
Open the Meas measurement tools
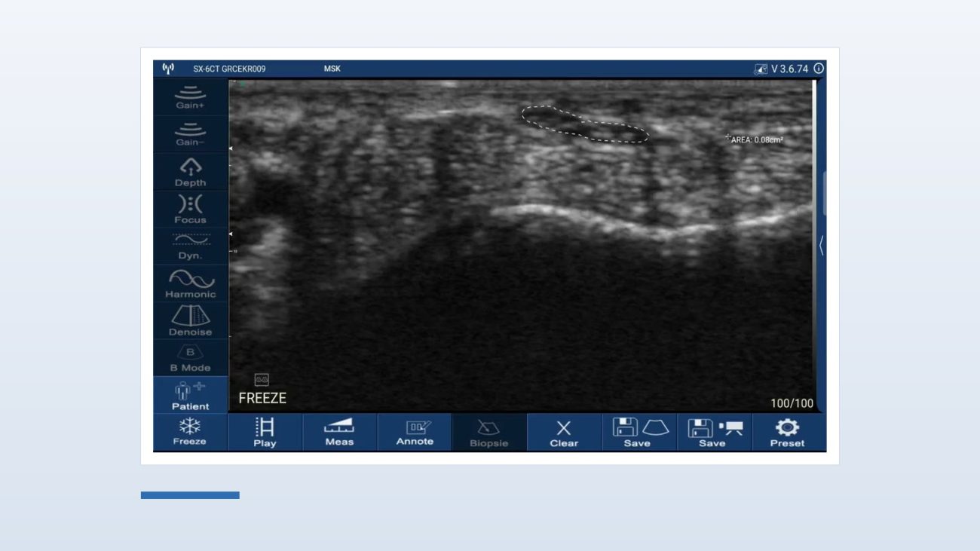coord(339,433)
